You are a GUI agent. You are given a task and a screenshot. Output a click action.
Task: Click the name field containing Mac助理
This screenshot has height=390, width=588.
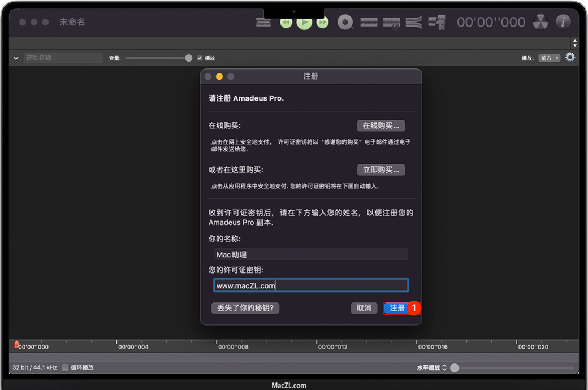(x=311, y=254)
